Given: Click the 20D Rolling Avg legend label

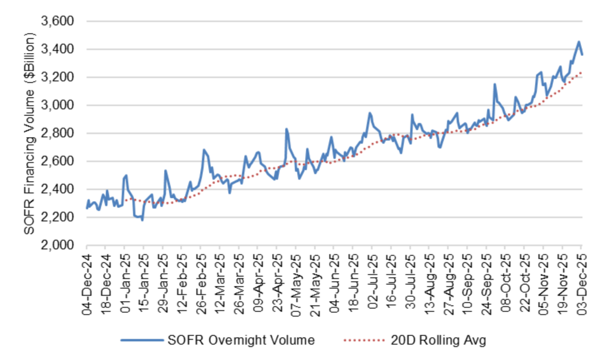Looking at the screenshot, I should point(437,341).
